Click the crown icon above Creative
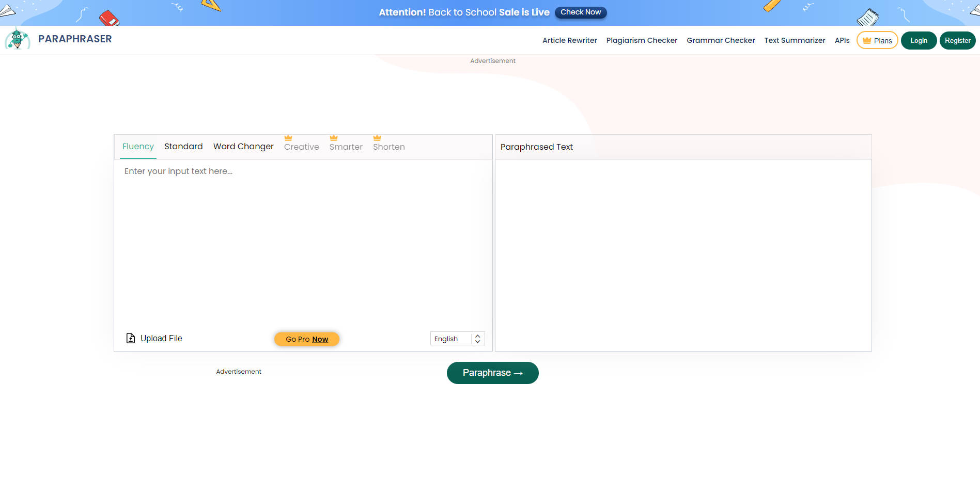Viewport: 980px width, 478px height. [x=288, y=138]
